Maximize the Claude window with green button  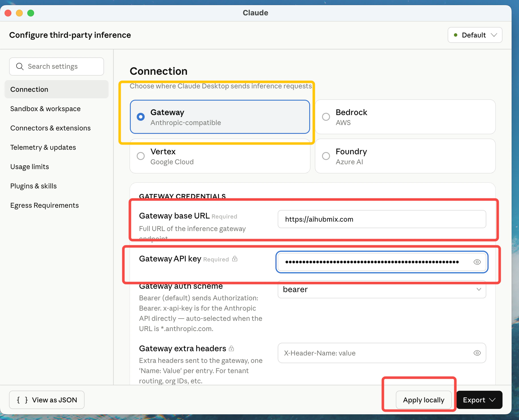pos(31,13)
